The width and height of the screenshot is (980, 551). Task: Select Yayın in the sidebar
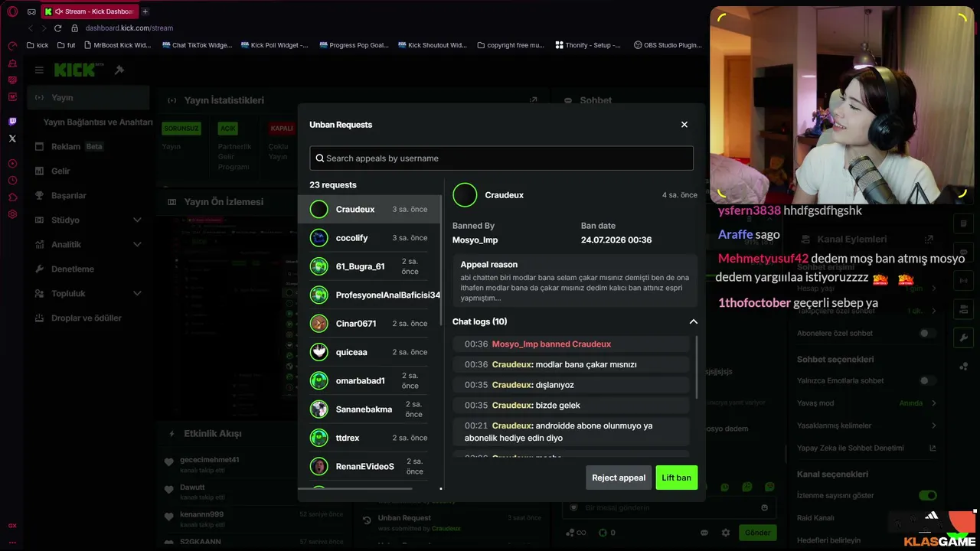(88, 97)
